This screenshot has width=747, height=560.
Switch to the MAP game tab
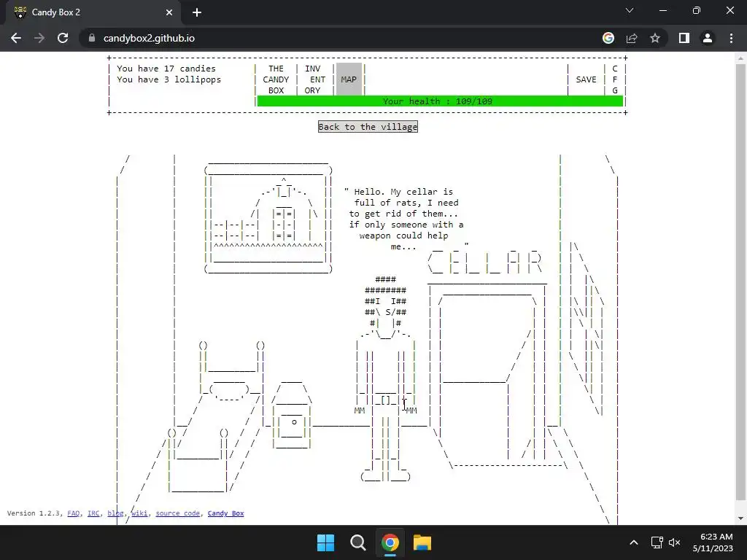point(349,79)
